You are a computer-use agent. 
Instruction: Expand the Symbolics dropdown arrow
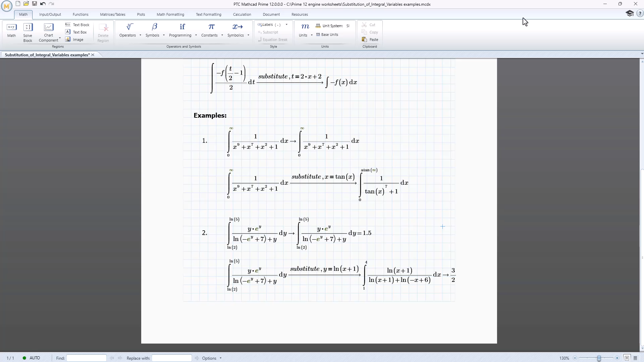click(x=248, y=35)
